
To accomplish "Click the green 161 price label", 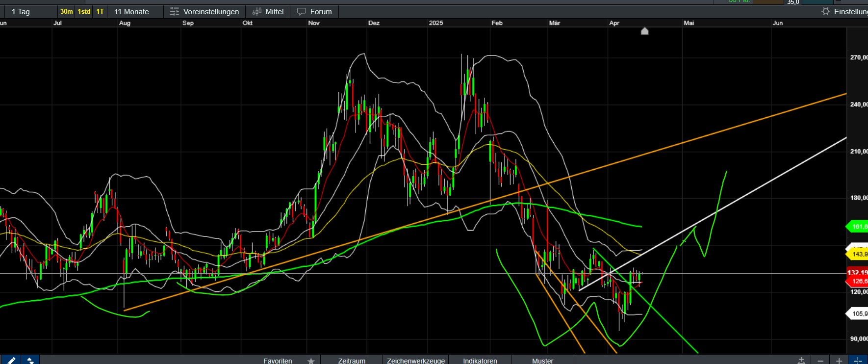I will click(858, 227).
